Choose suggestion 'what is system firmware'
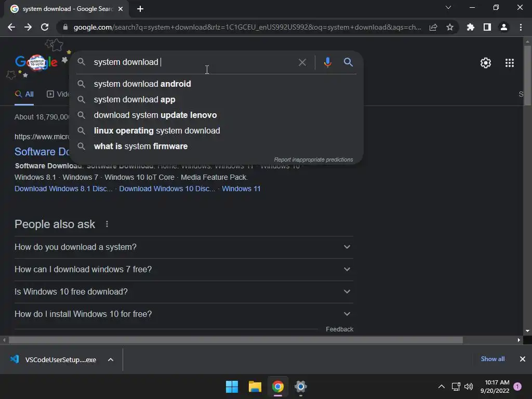 point(216,146)
